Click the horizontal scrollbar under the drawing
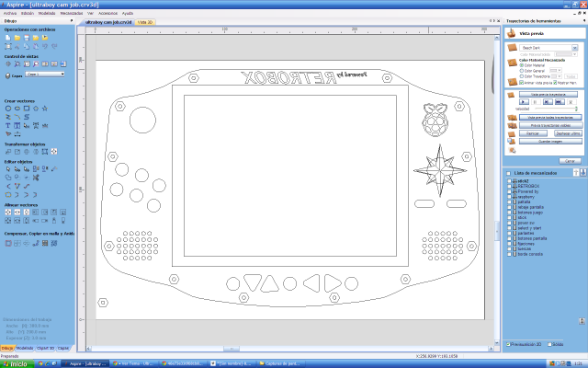This screenshot has width=588, height=368. (x=289, y=349)
